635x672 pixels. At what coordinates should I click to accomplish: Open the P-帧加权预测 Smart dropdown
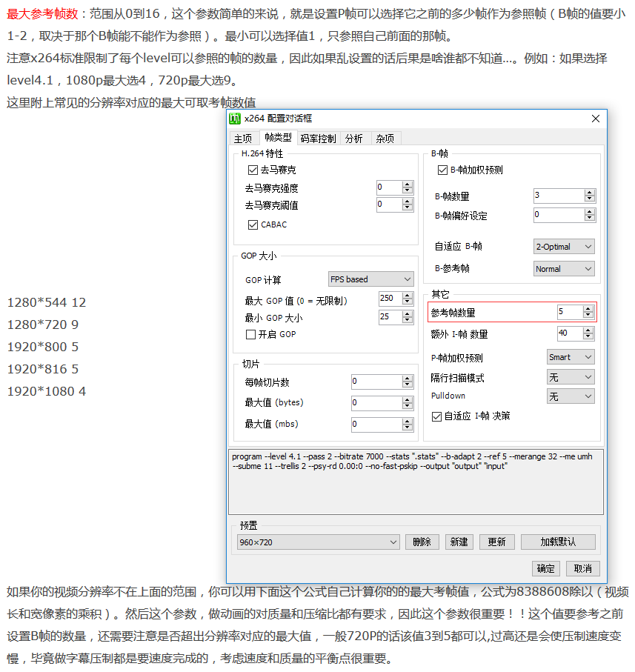[571, 357]
